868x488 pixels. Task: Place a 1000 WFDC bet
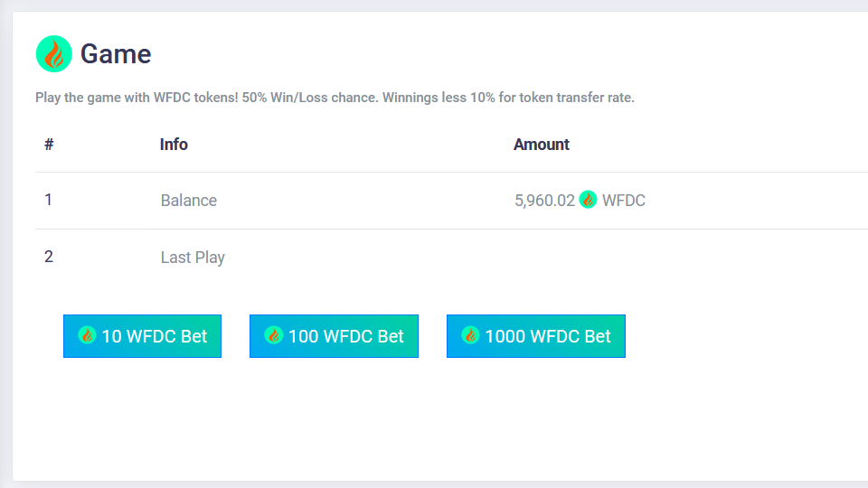click(x=536, y=336)
